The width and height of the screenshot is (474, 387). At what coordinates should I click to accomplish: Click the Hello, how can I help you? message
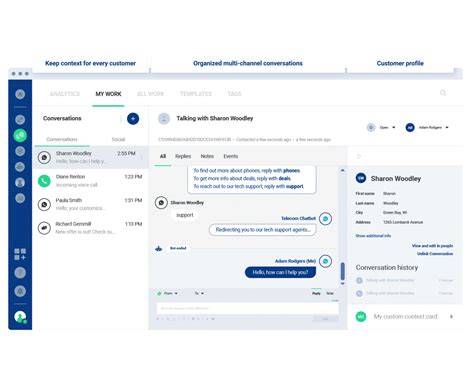coord(280,272)
